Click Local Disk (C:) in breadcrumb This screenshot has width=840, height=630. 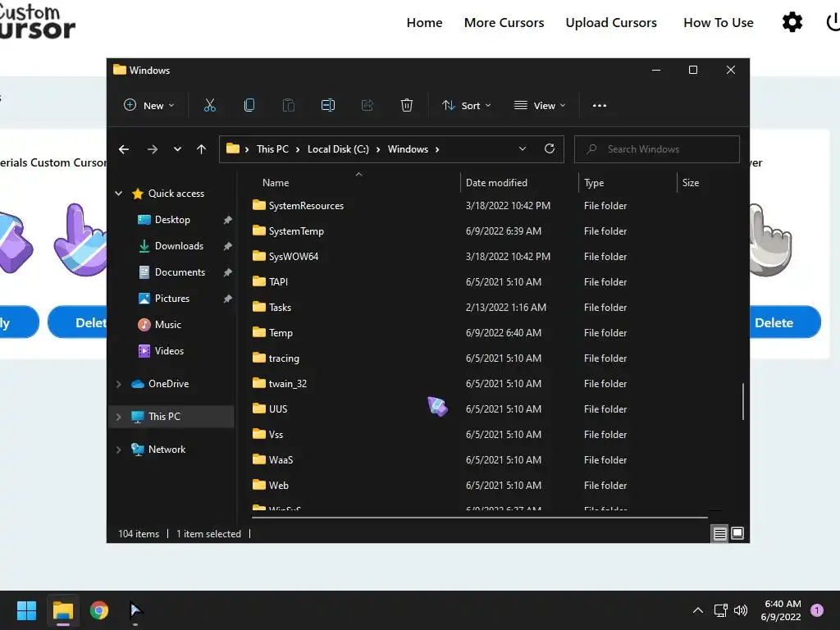338,149
